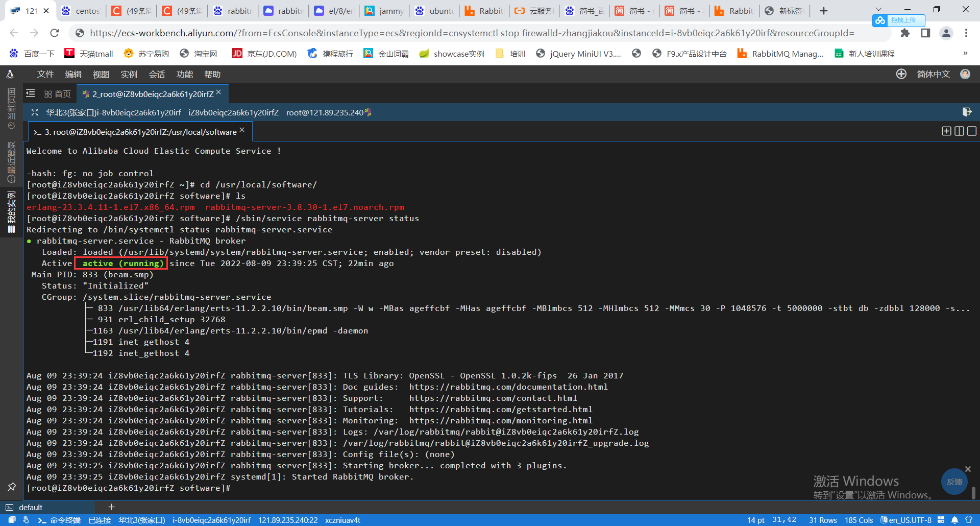Add new terminal pane with plus-square icon
The width and height of the screenshot is (980, 526).
pos(946,131)
